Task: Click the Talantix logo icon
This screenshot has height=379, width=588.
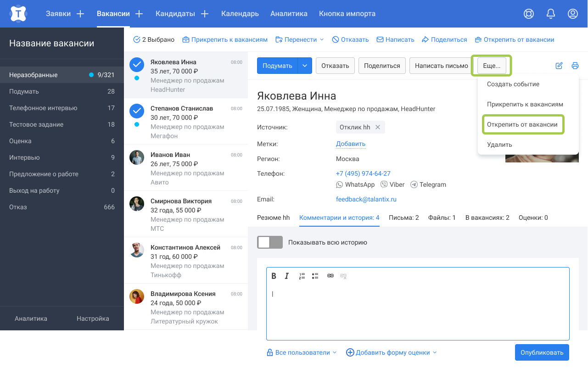Action: (18, 14)
